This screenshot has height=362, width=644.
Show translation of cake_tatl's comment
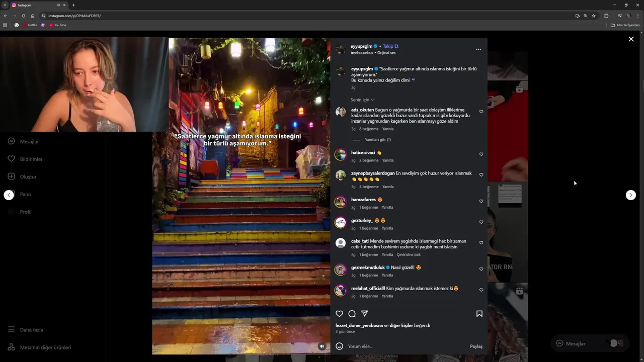coord(409,255)
